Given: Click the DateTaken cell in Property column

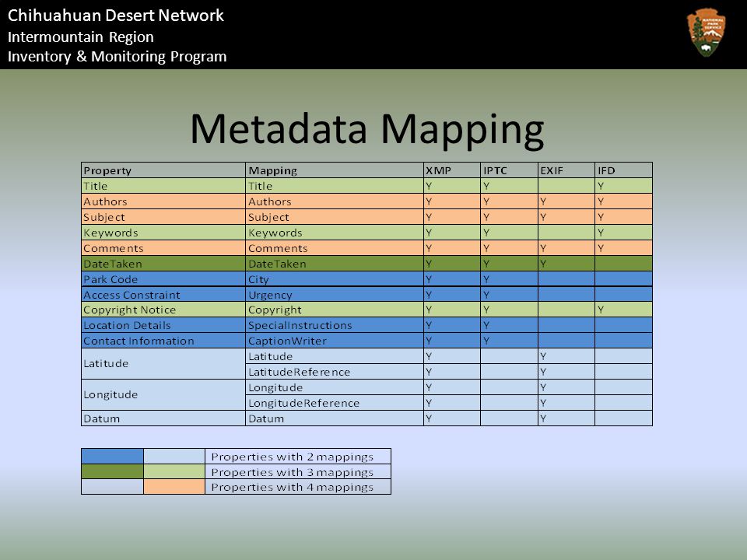Looking at the screenshot, I should point(163,264).
